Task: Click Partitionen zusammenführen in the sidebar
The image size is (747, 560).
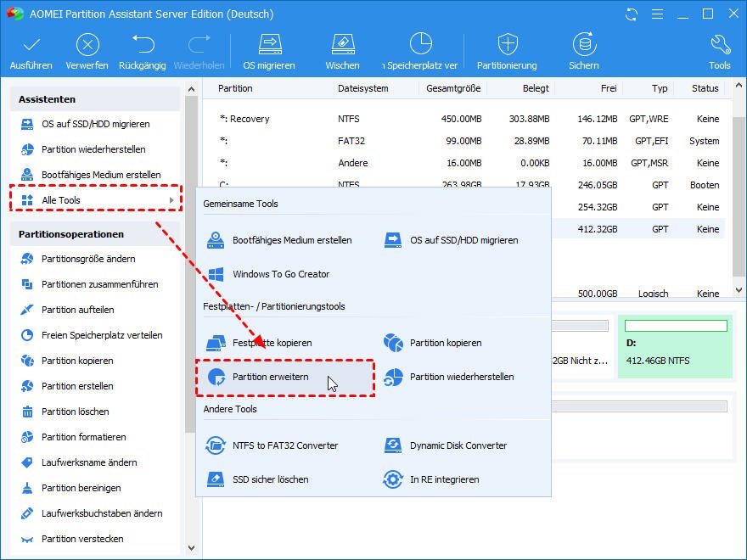Action: [99, 284]
